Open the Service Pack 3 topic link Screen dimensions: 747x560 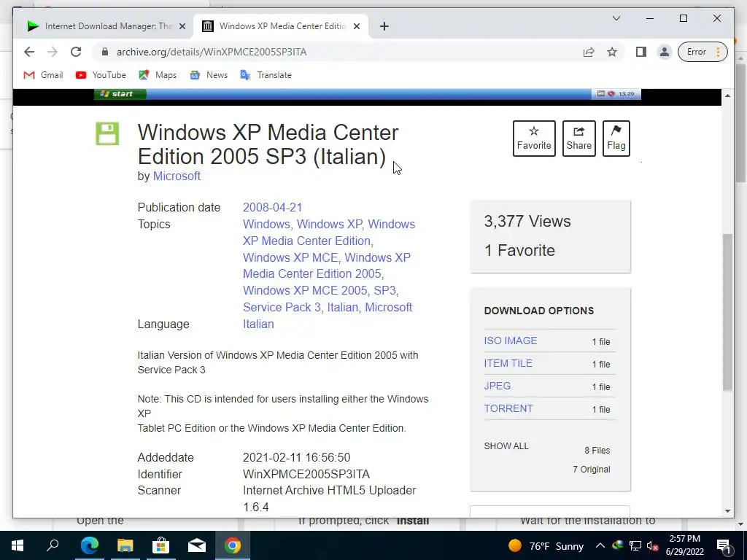click(282, 307)
